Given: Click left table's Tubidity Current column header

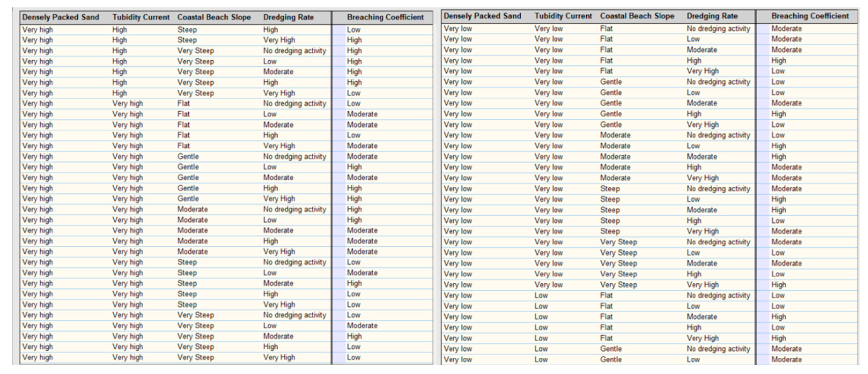Looking at the screenshot, I should (x=141, y=17).
